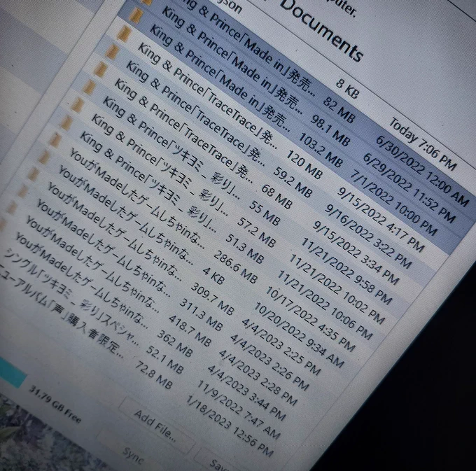Click the 8 KB size of the json file

[x=348, y=89]
